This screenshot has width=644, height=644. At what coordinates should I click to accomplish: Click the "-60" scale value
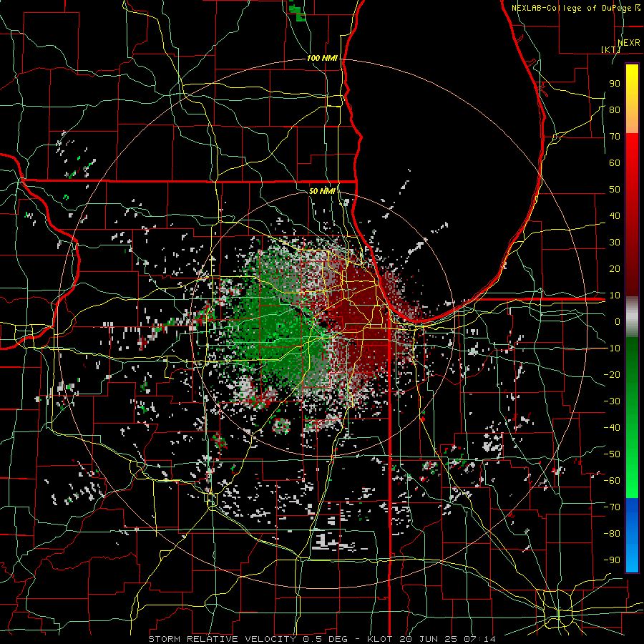tap(612, 481)
